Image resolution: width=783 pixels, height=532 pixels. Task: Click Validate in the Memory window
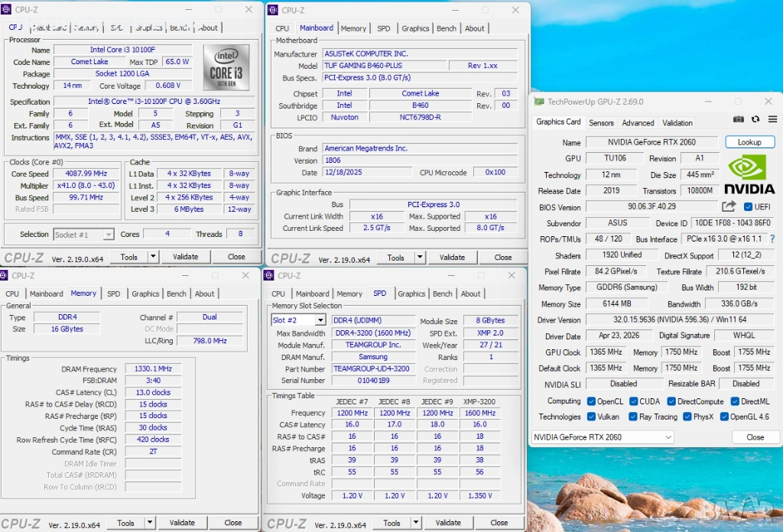point(182,523)
